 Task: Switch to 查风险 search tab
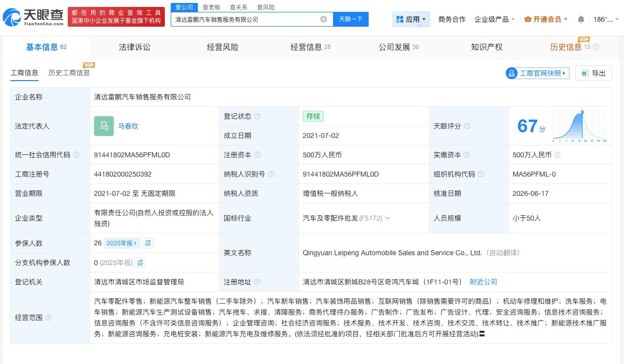point(266,7)
